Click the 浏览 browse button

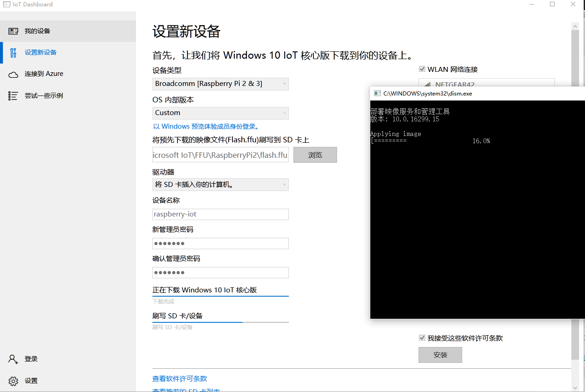315,155
